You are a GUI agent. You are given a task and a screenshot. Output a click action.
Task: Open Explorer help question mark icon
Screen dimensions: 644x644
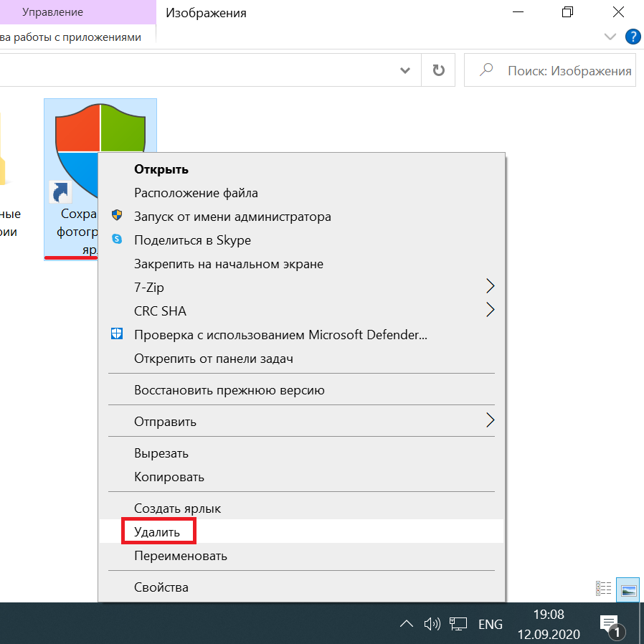[633, 37]
